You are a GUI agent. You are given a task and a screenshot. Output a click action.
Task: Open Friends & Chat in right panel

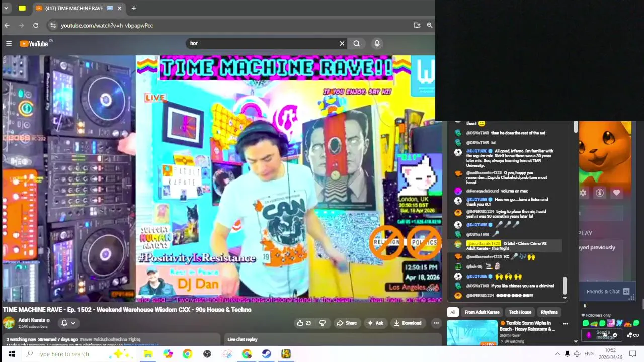608,291
